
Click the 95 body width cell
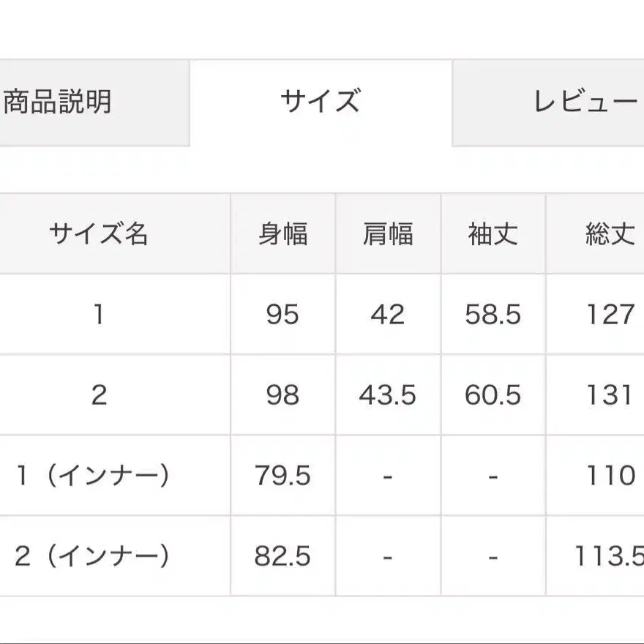click(282, 315)
